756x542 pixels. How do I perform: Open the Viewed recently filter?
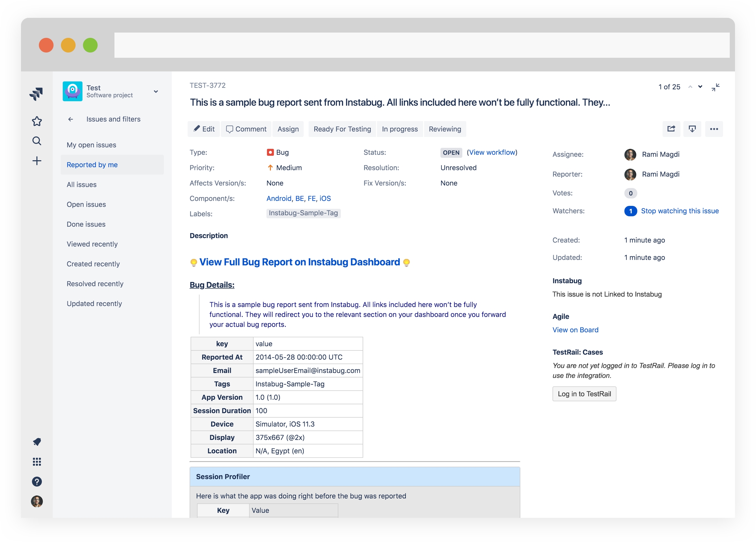pyautogui.click(x=92, y=244)
